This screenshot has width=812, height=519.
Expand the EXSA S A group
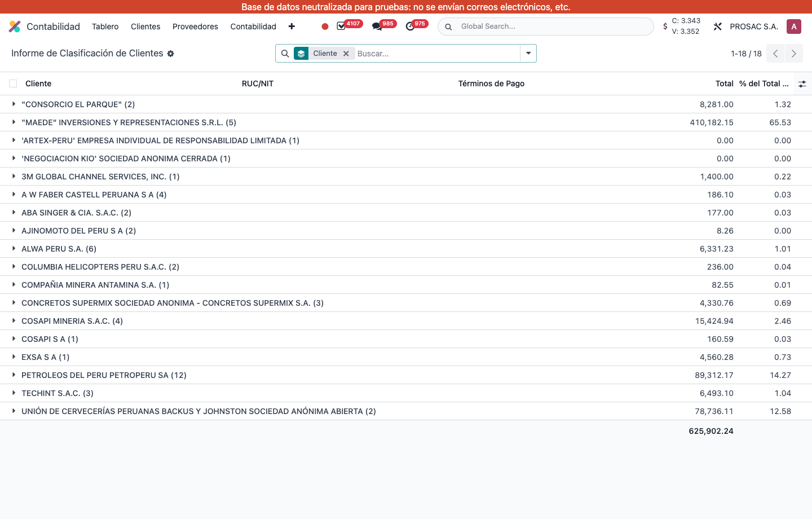[14, 357]
